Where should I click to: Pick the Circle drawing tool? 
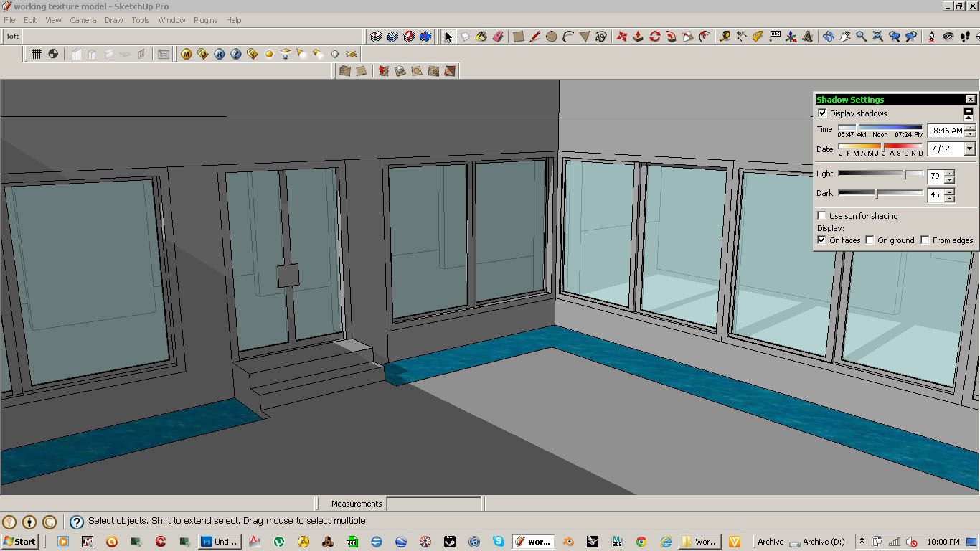click(x=551, y=37)
